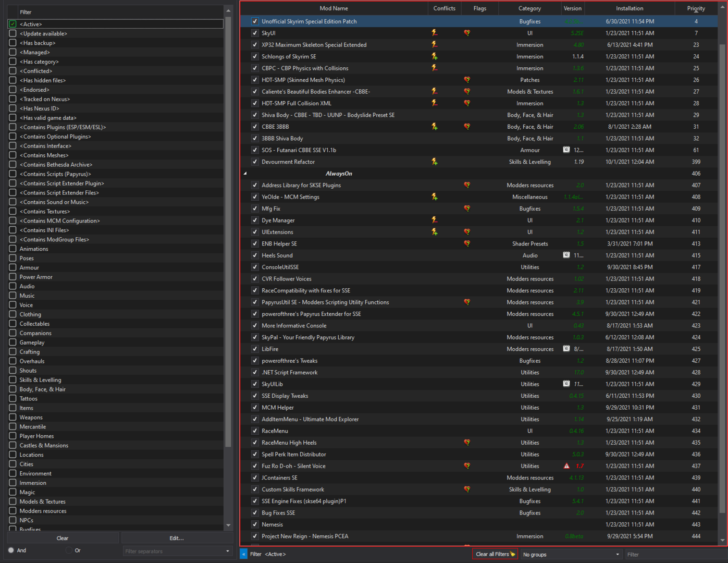Viewport: 728px width, 563px height.
Task: Click the MCM Helper mod entry
Action: click(x=278, y=408)
